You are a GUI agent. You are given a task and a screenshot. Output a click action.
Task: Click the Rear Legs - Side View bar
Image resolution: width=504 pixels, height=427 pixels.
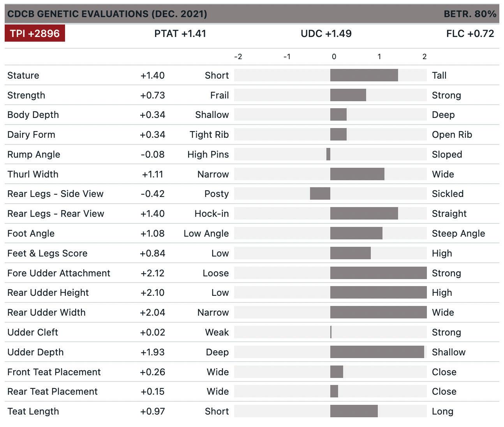point(320,194)
